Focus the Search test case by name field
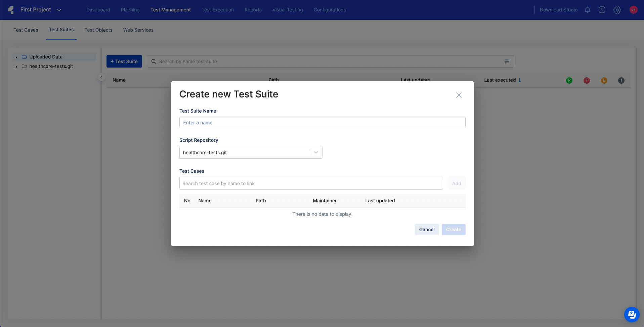Viewport: 644px width, 327px height. click(x=311, y=183)
